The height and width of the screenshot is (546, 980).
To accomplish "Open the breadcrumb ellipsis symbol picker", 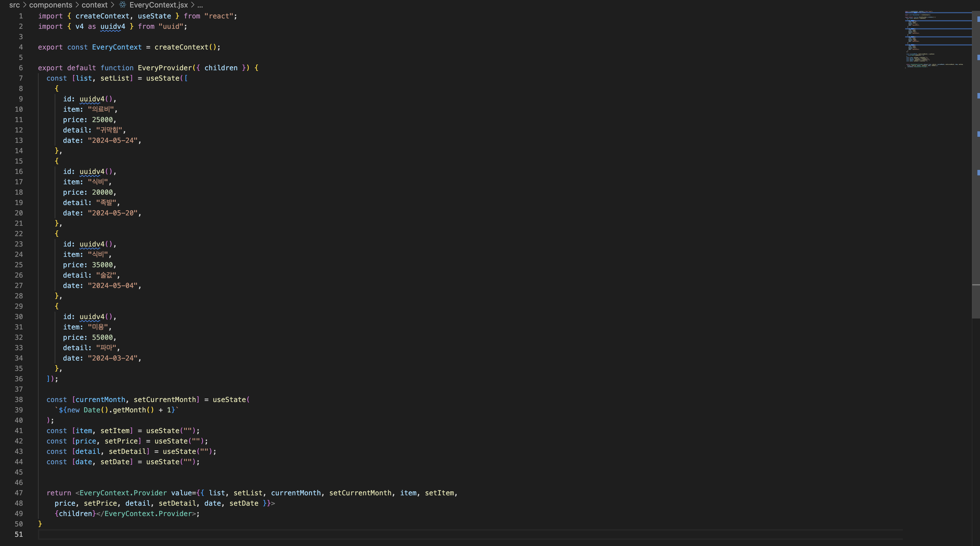I will tap(200, 5).
